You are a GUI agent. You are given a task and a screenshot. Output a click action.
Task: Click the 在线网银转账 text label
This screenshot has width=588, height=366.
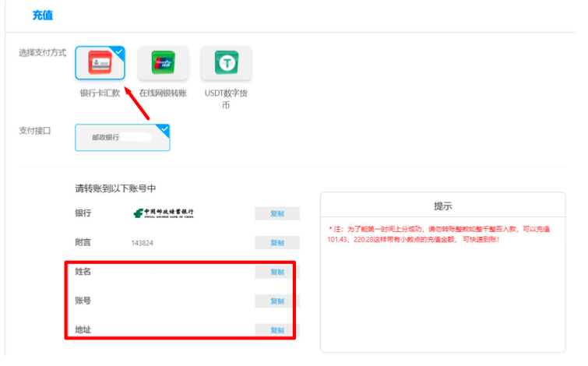163,93
